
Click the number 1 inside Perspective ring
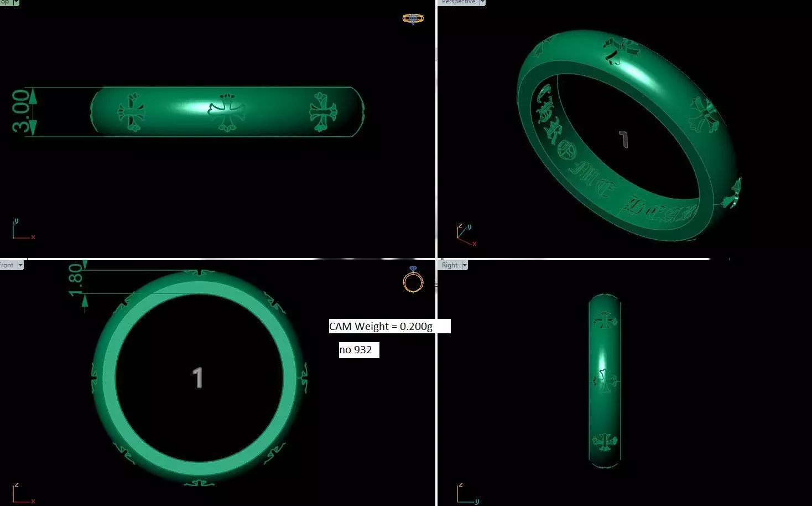(x=623, y=140)
